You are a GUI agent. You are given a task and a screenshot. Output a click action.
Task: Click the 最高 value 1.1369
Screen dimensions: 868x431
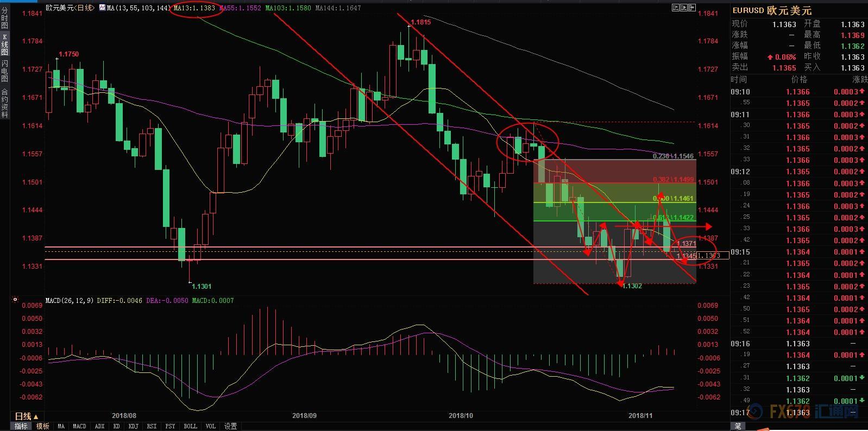852,35
